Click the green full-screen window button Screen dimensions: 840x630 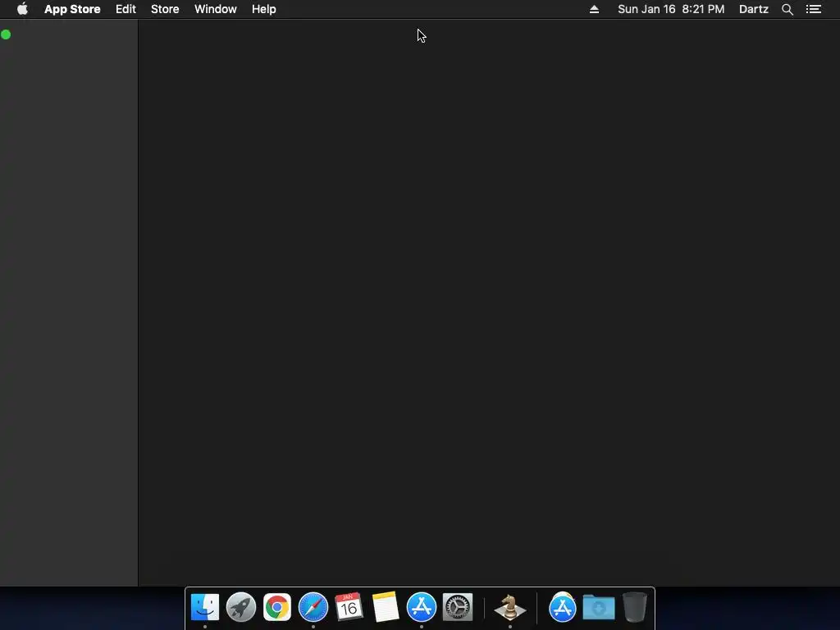tap(6, 34)
